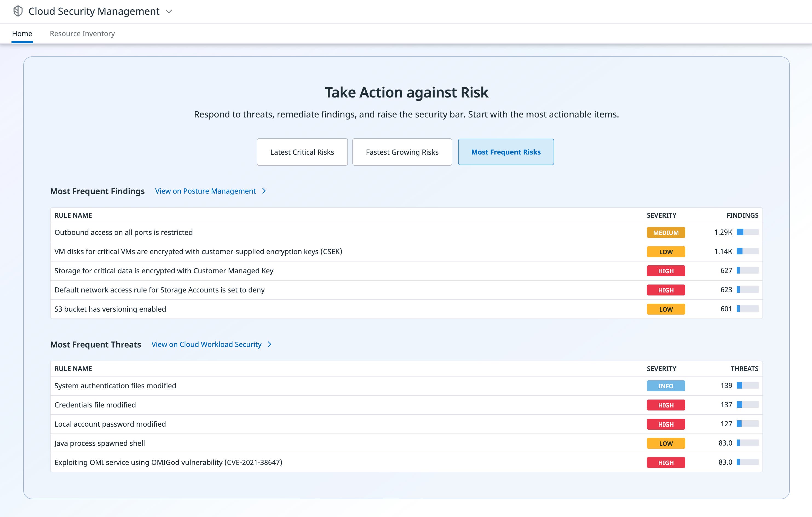Click the chevron beside View on Posture Management

tap(264, 191)
